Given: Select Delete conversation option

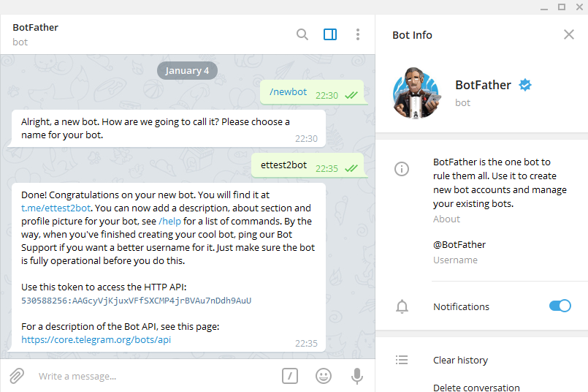Looking at the screenshot, I should pyautogui.click(x=476, y=387).
